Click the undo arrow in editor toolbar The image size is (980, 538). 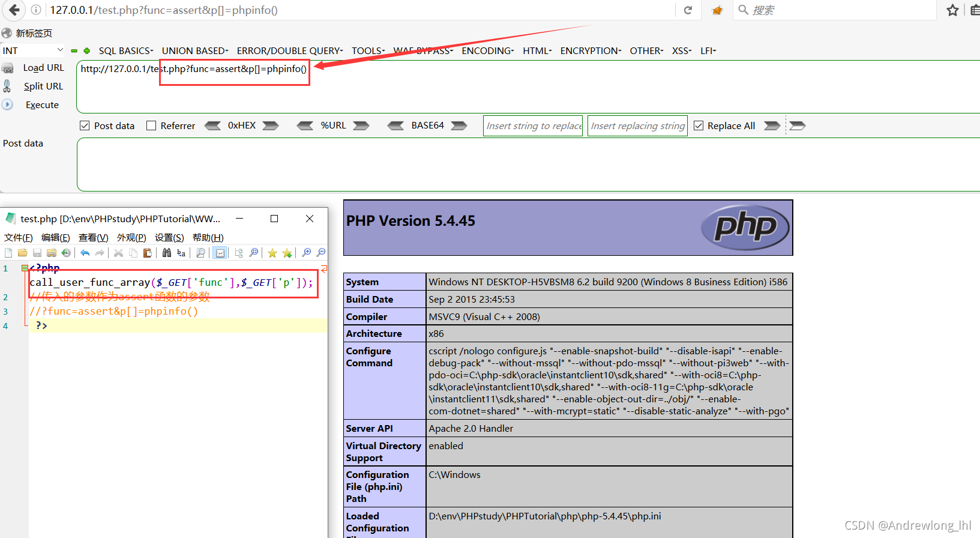[x=85, y=253]
